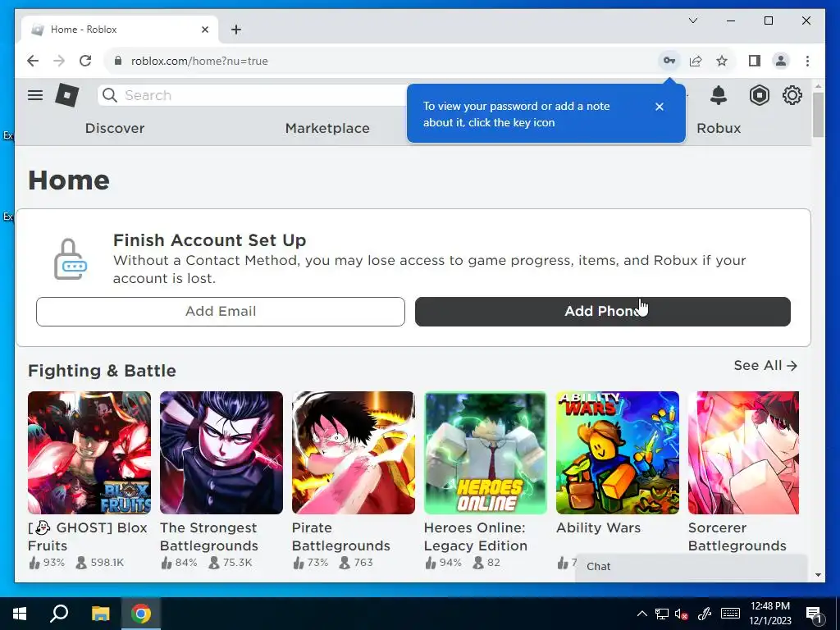
Task: Go to the Marketplace tab
Action: point(327,128)
